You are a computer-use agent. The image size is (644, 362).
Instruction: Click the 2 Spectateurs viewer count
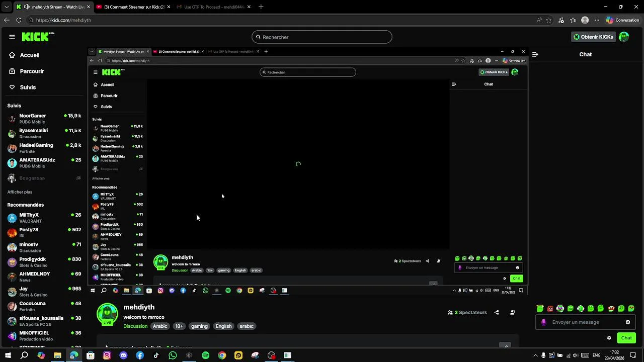coord(467,312)
